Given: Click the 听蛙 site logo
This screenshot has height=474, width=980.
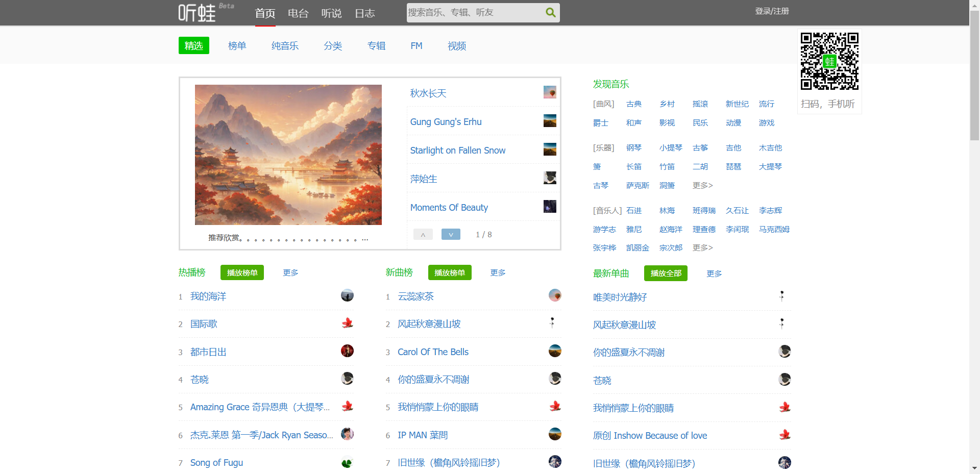Looking at the screenshot, I should click(197, 12).
